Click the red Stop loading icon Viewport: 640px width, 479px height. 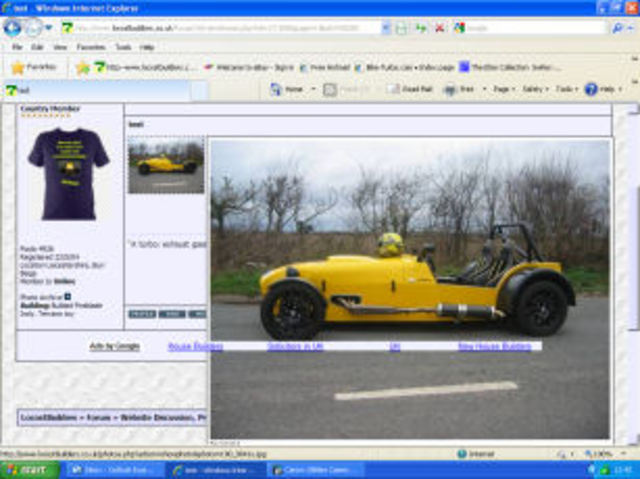click(438, 28)
